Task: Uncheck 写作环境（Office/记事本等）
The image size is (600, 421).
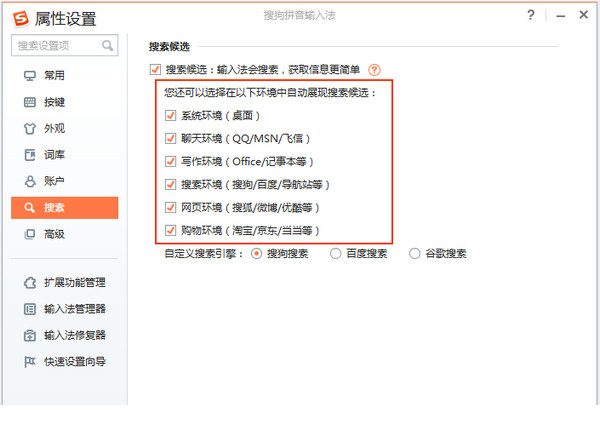Action: coord(170,162)
